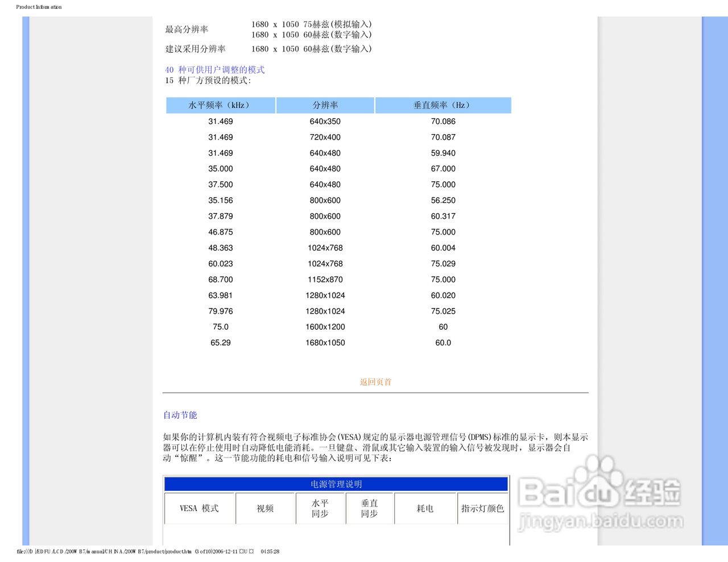Select the 水平频率 (kHz) column header
Viewport: 728px width, 562px height.
[x=221, y=105]
